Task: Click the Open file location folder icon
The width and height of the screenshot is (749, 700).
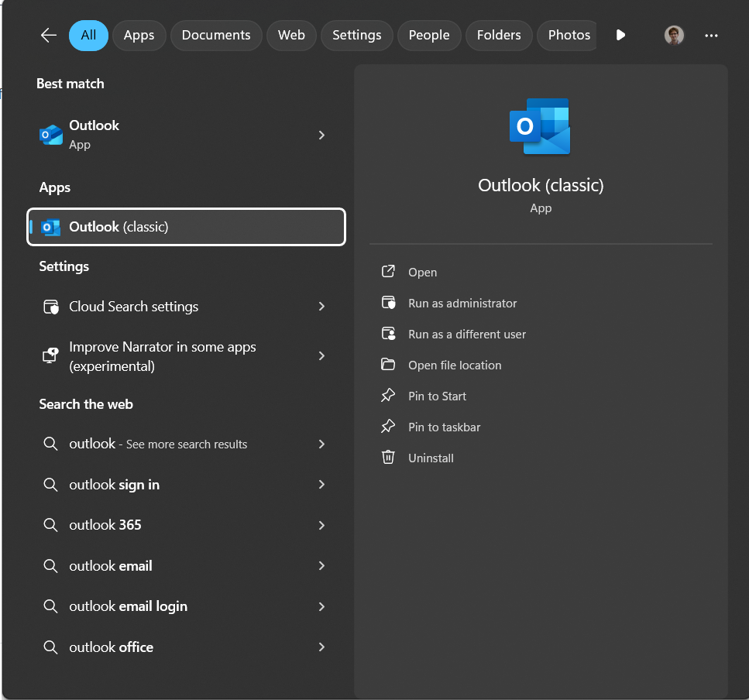Action: point(388,365)
